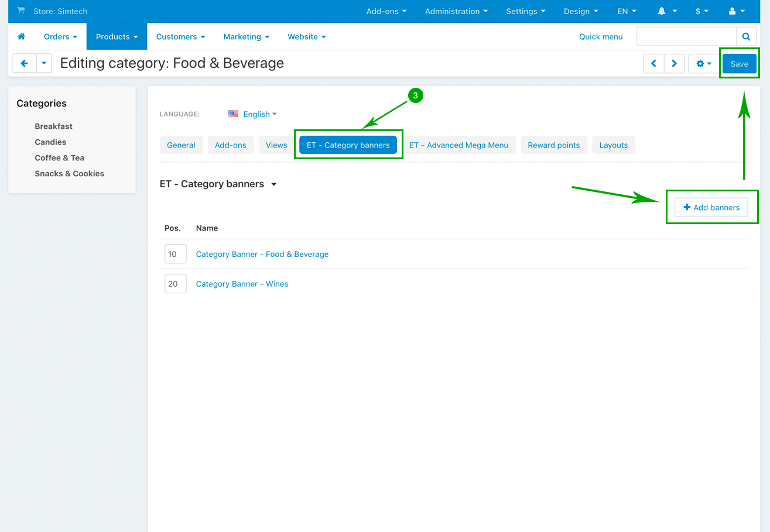Click the search magnifier icon
This screenshot has height=532, width=770.
(746, 36)
